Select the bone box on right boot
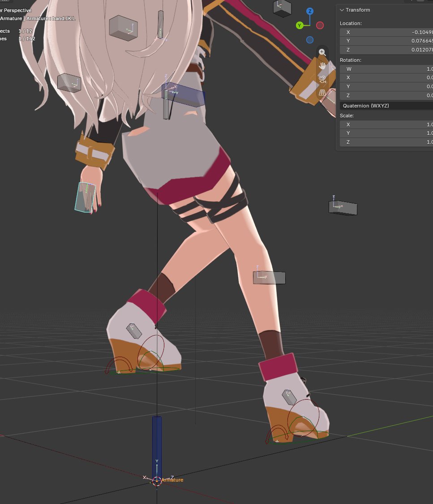 click(x=289, y=397)
